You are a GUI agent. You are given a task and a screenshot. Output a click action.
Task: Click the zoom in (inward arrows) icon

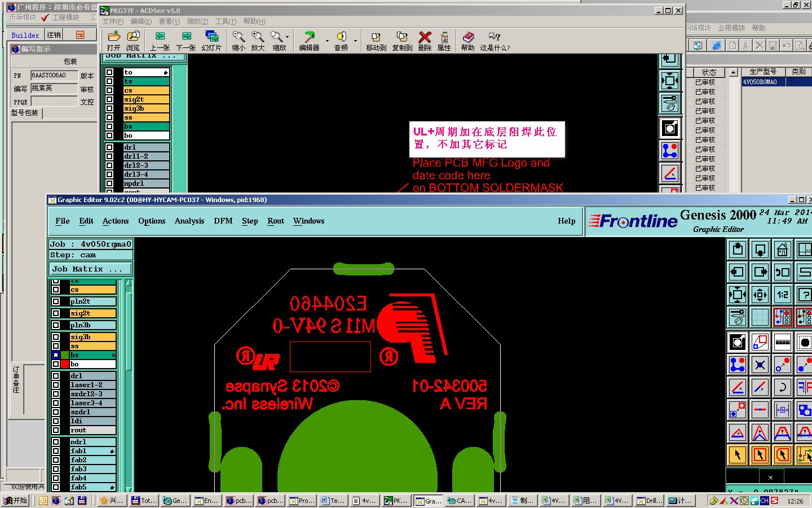click(x=760, y=295)
